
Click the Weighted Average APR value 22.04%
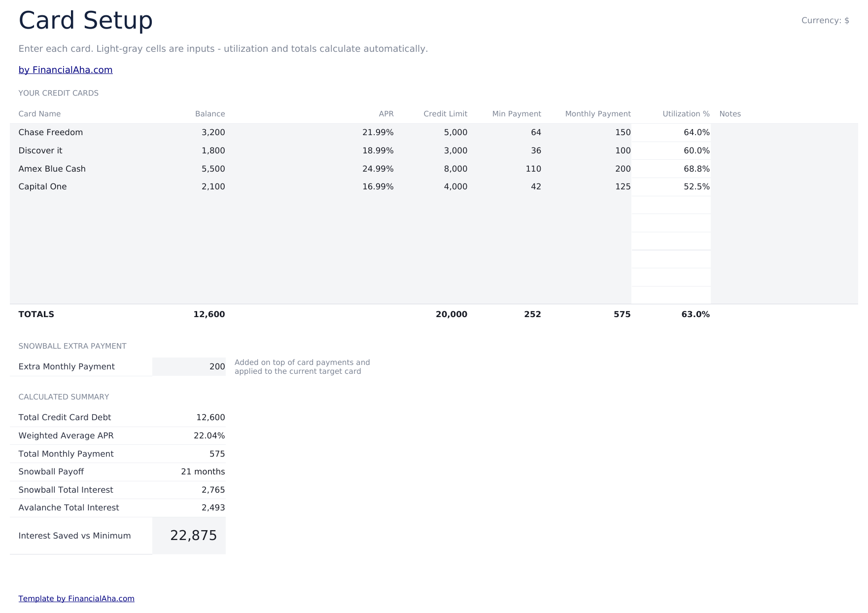point(209,436)
